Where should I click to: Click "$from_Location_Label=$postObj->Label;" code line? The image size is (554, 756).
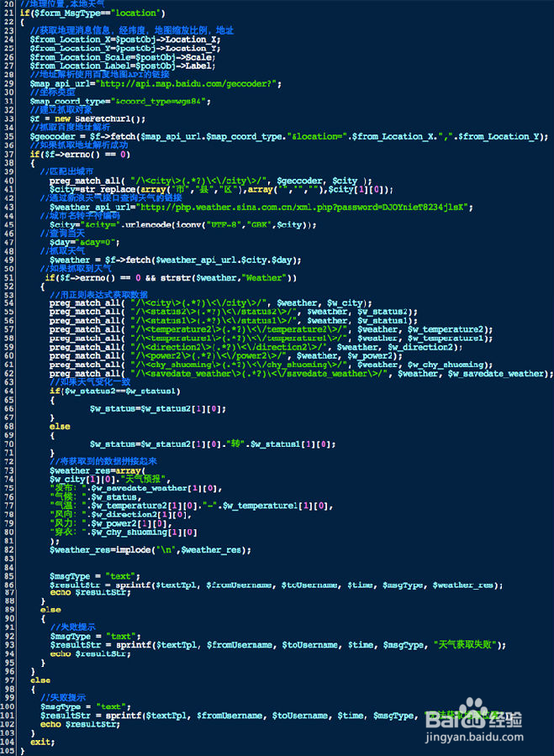point(123,66)
